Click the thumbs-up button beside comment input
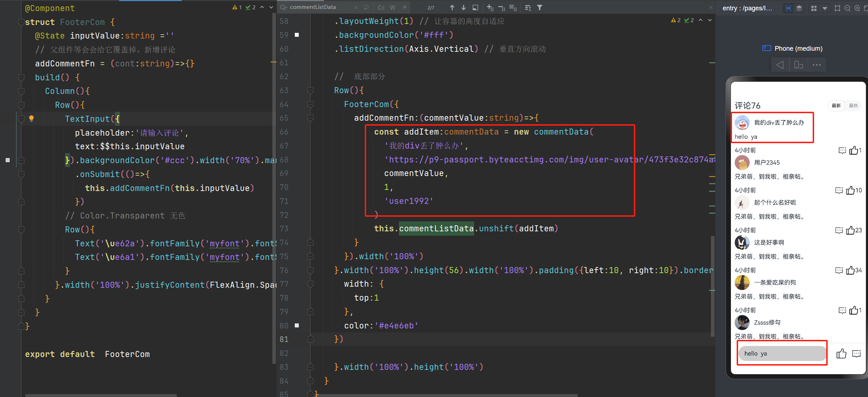The height and width of the screenshot is (397, 868). (x=841, y=353)
